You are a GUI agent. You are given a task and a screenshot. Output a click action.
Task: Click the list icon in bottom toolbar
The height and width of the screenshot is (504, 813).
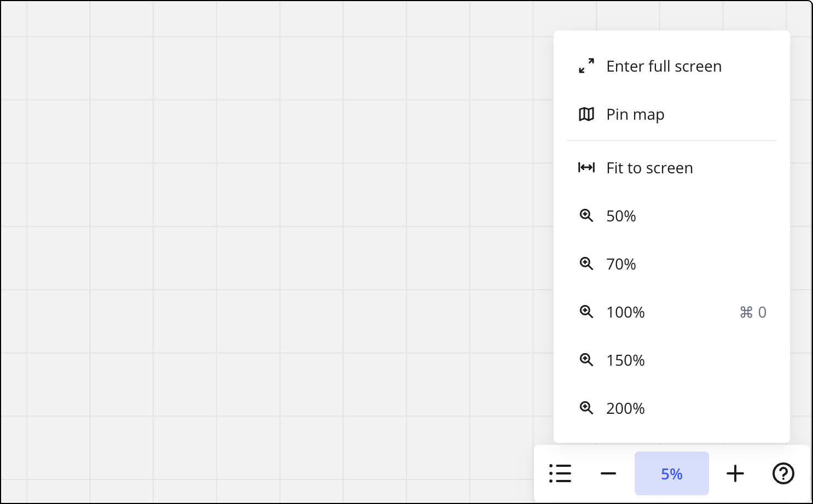coord(560,473)
